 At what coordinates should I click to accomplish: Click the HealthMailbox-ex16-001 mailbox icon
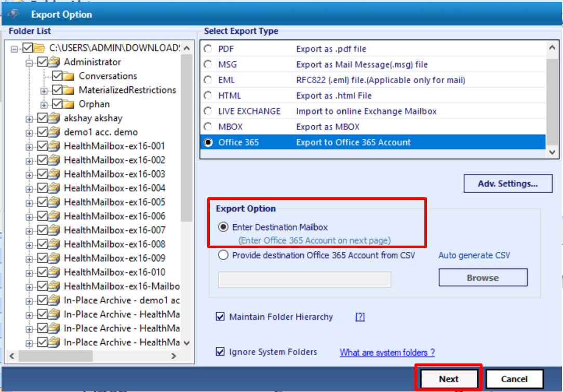click(54, 146)
